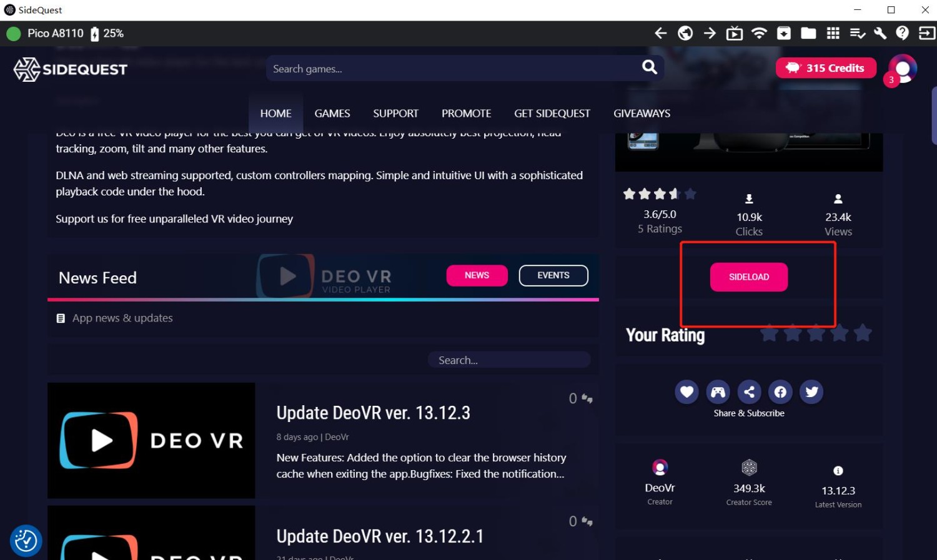Click the page vertical scrollbar
The width and height of the screenshot is (937, 560).
[934, 115]
